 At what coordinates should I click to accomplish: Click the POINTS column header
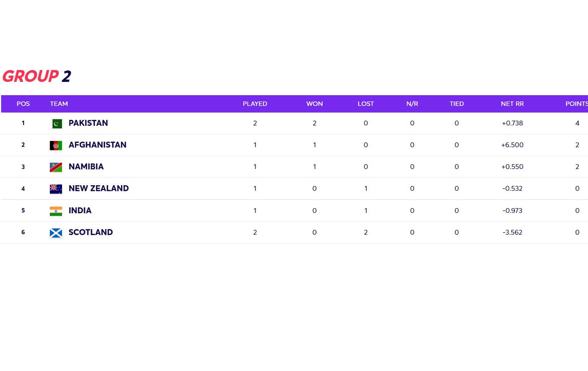click(x=577, y=104)
